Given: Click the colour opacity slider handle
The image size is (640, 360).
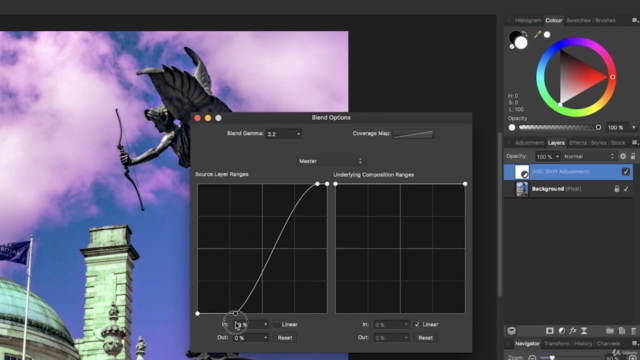Looking at the screenshot, I should [x=598, y=127].
